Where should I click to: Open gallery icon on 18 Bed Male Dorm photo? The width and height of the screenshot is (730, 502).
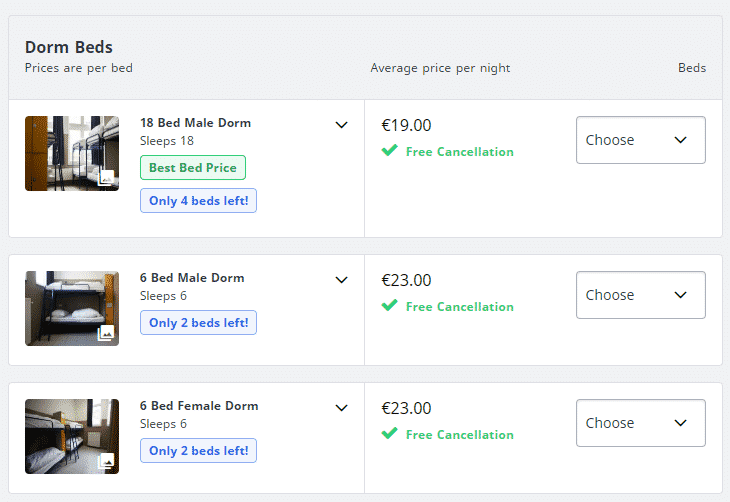107,178
